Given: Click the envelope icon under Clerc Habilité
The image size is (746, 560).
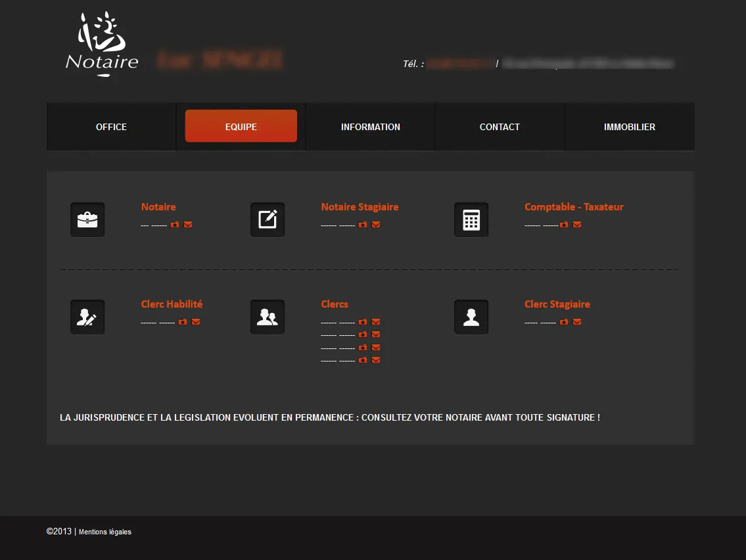Looking at the screenshot, I should pyautogui.click(x=196, y=322).
